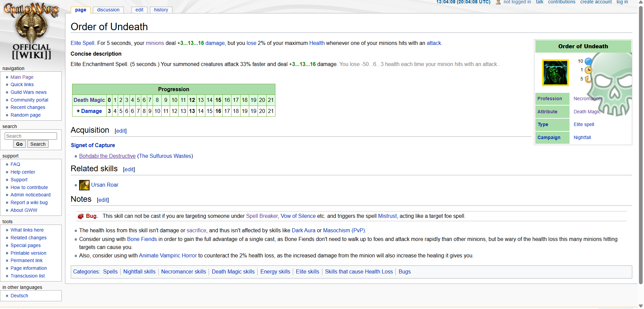Click the Ursan Roar skill icon

(84, 185)
